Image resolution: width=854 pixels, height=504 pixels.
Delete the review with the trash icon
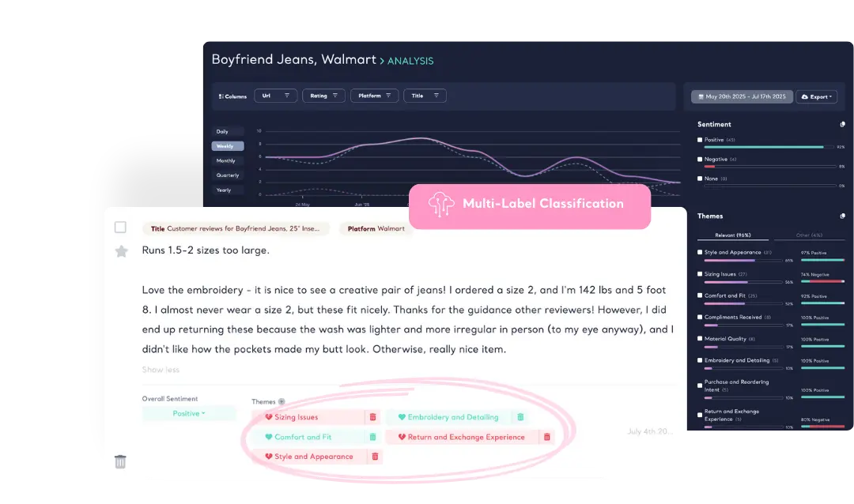click(120, 461)
